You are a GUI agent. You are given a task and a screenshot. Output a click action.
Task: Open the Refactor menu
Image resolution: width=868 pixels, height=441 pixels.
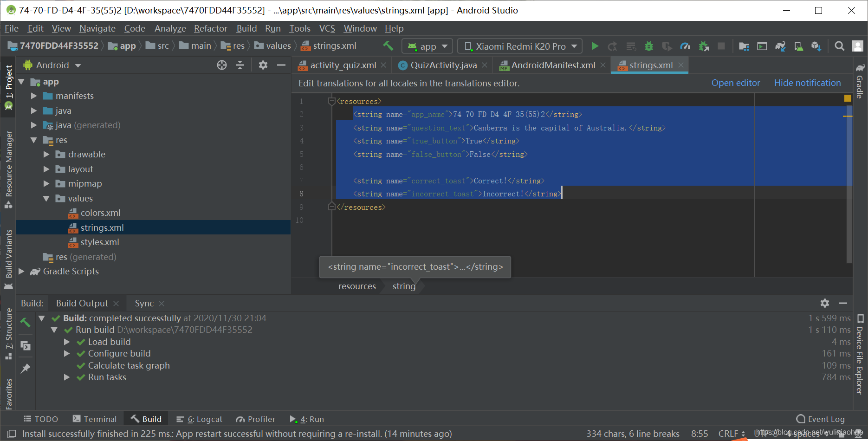tap(211, 28)
